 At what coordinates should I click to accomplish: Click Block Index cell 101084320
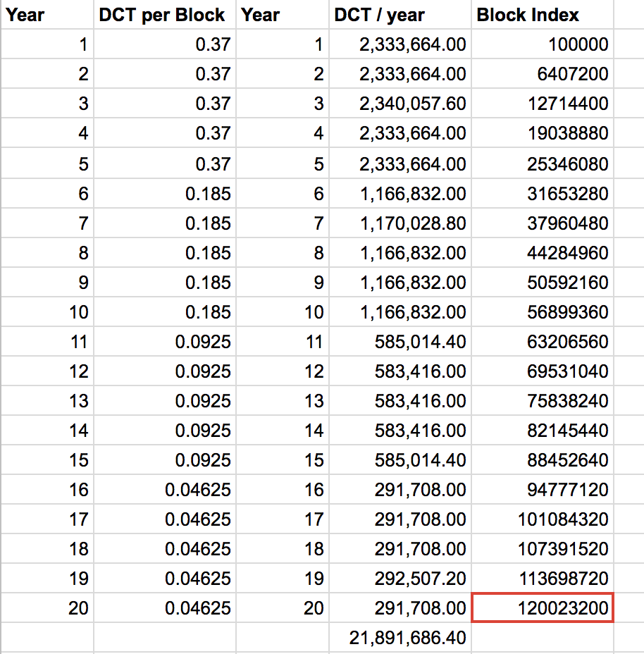(x=543, y=519)
